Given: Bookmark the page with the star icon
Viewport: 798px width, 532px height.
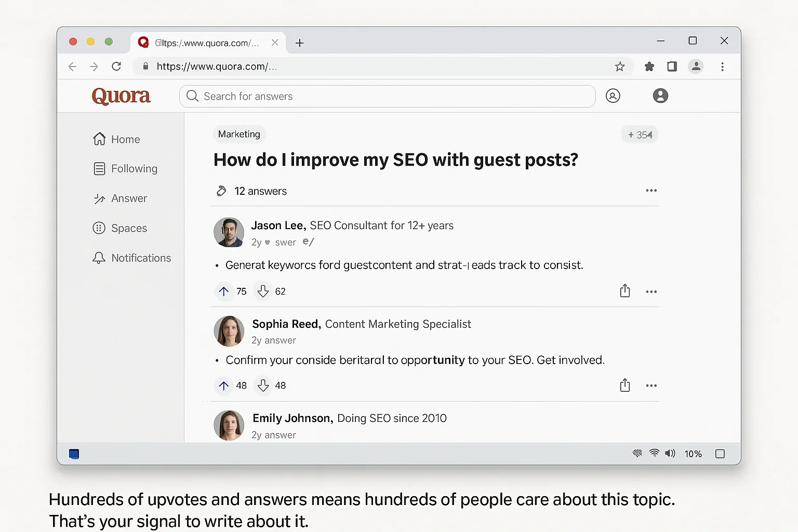Looking at the screenshot, I should click(x=619, y=66).
